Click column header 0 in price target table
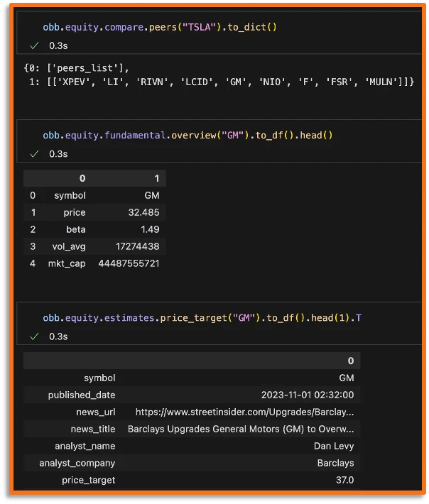This screenshot has height=504, width=429. click(x=350, y=361)
